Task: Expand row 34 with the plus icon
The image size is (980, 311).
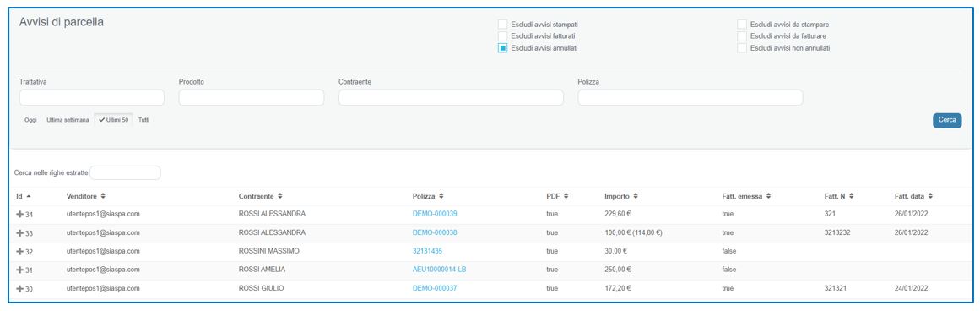Action: click(19, 214)
